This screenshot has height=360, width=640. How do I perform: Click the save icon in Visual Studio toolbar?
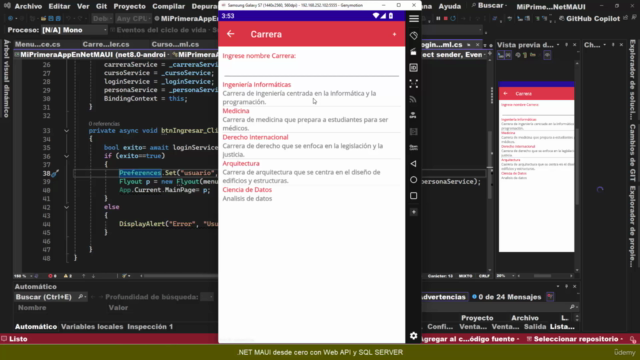point(51,19)
